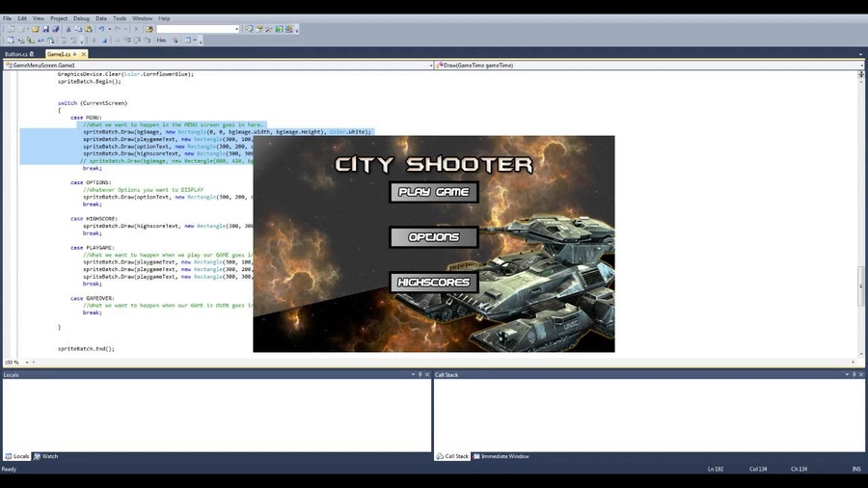Click the OPTIONS button in game window
868x488 pixels.
pyautogui.click(x=434, y=237)
